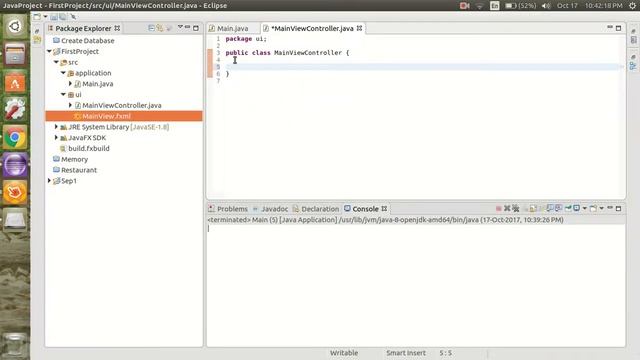The height and width of the screenshot is (360, 640).
Task: Open the New wizard dropdown arrow
Action: [45, 17]
